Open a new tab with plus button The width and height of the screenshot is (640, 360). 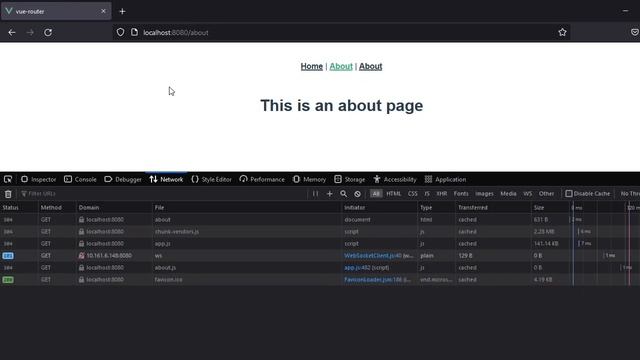click(x=122, y=11)
